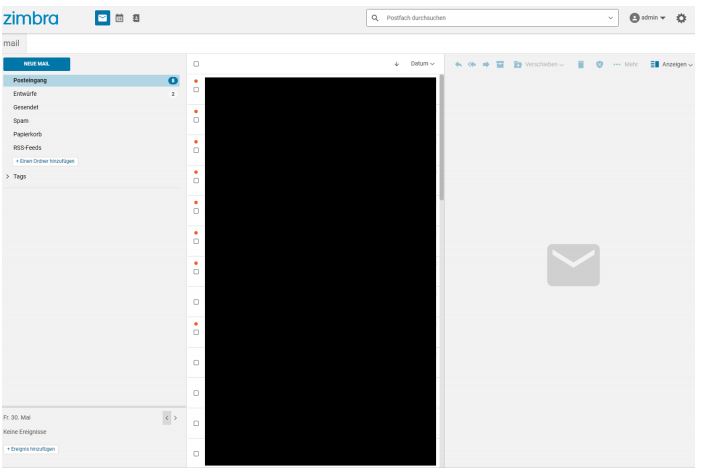Expand the search options chevron

point(610,18)
